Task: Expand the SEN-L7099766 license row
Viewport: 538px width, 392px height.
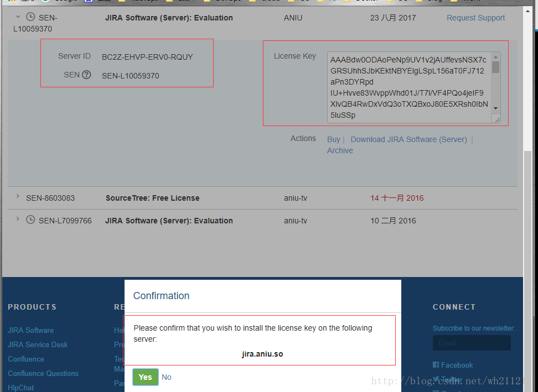Action: point(18,218)
